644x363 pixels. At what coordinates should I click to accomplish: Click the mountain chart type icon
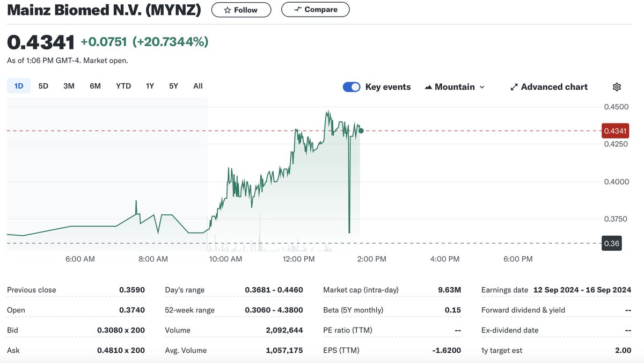point(428,87)
